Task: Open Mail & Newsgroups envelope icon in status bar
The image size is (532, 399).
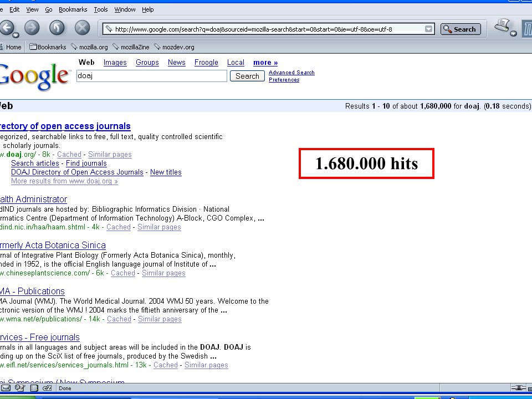Action: coord(6,388)
